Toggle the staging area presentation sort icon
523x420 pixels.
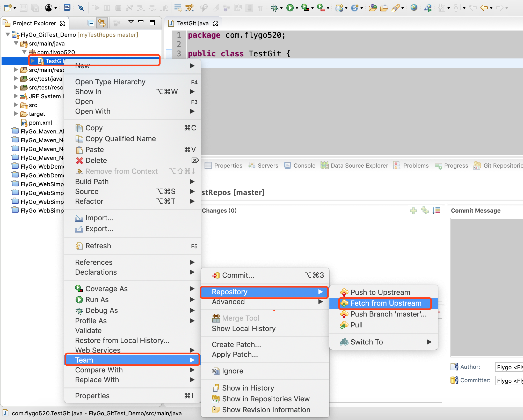tap(436, 211)
